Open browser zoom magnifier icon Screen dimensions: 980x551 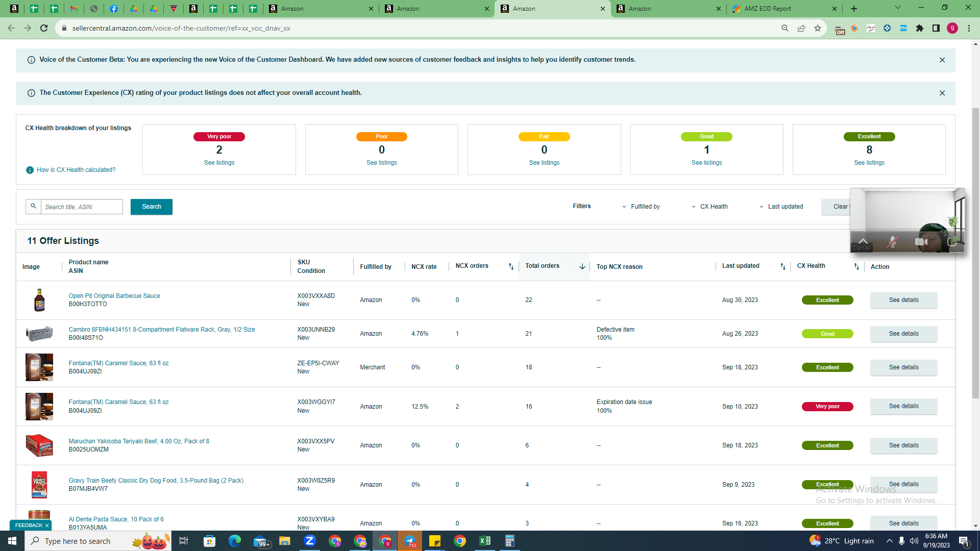pos(785,28)
